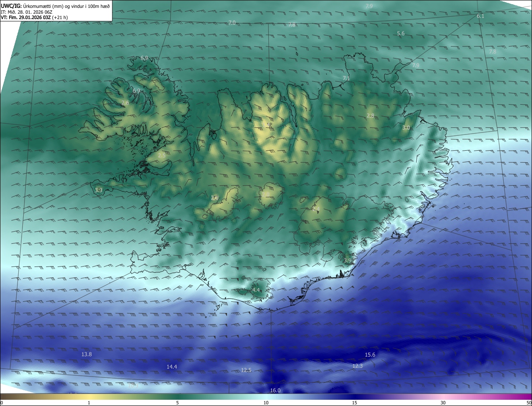Click the color scale tick label 30
Screen dimensions: 532x406
(x=443, y=403)
